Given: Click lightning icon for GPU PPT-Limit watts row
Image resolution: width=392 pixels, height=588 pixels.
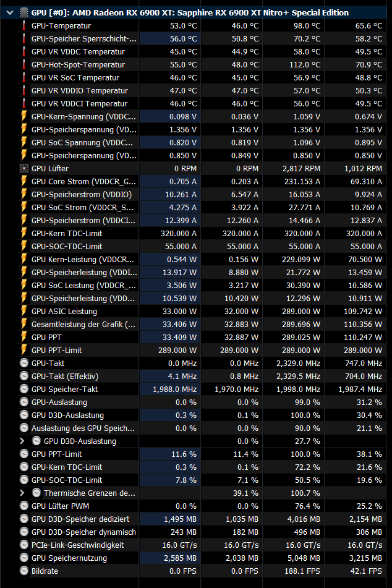Looking at the screenshot, I should point(24,350).
